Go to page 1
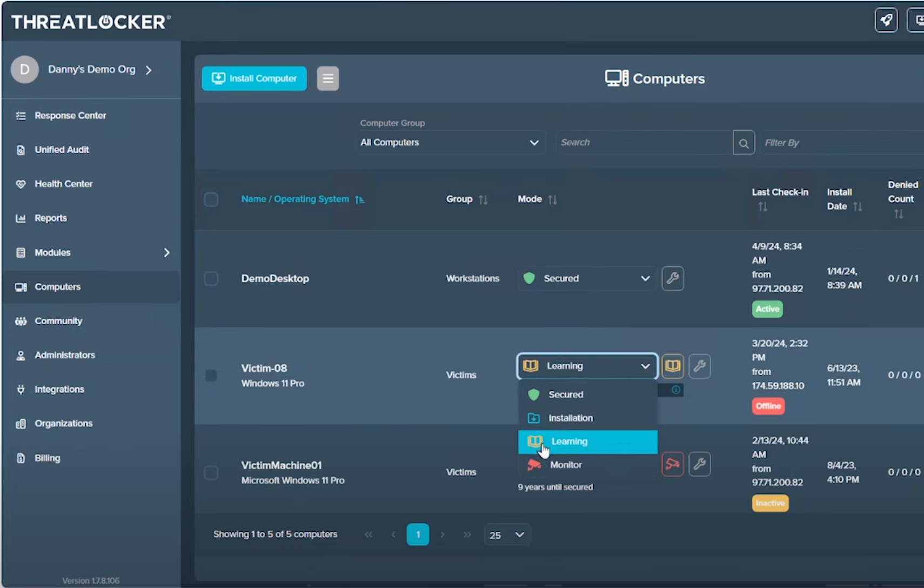 click(x=418, y=534)
